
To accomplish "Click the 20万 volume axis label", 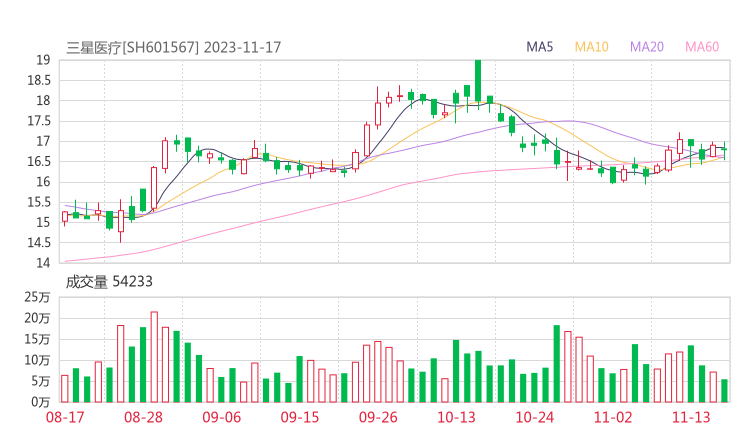I will [37, 318].
